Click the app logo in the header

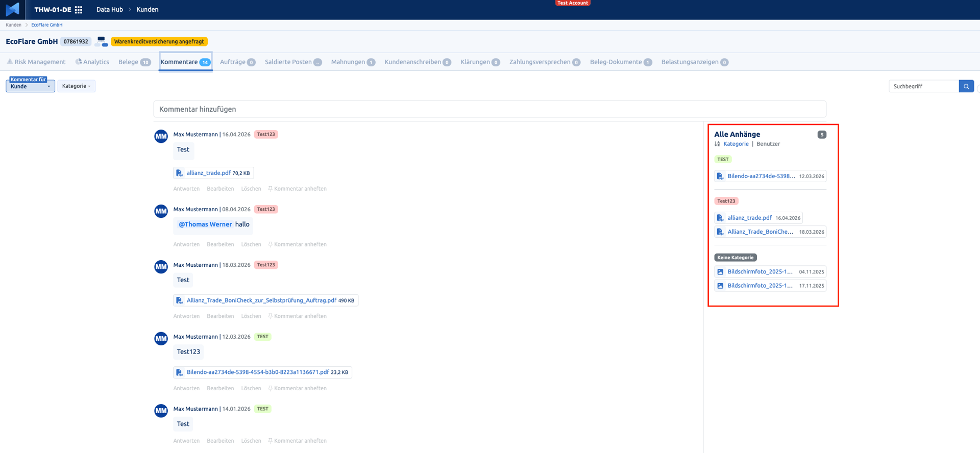tap(13, 9)
